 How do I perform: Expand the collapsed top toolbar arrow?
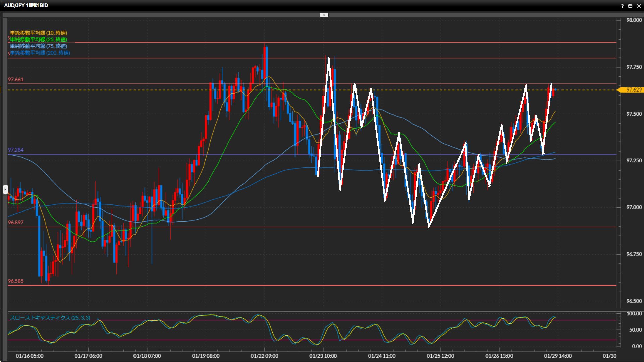coord(324,15)
